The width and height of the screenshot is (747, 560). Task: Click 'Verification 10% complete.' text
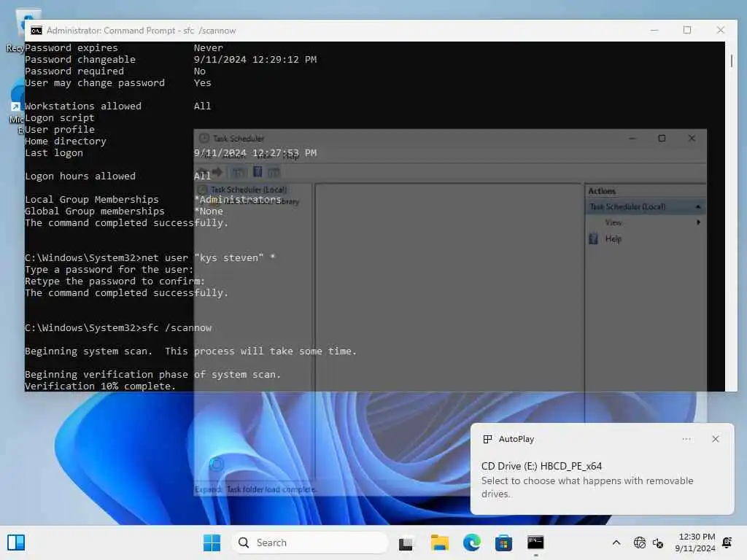pos(101,386)
